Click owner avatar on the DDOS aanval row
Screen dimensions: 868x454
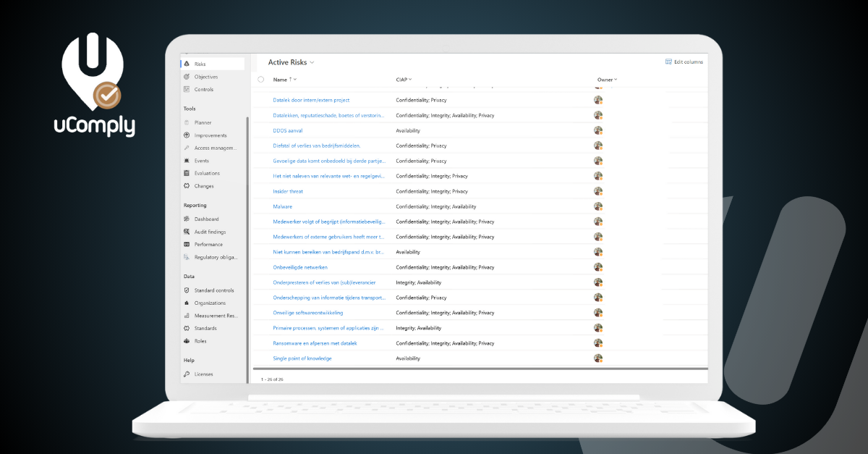[x=598, y=130]
